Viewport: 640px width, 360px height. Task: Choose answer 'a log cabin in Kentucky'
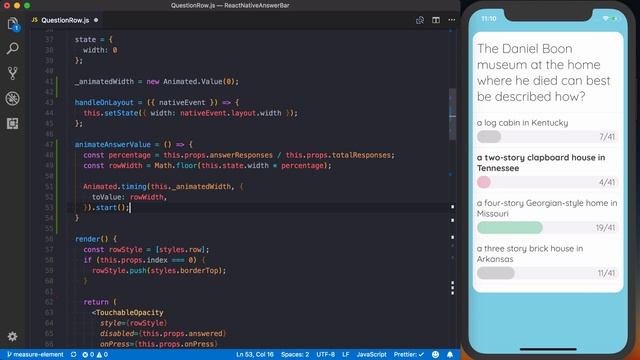522,122
